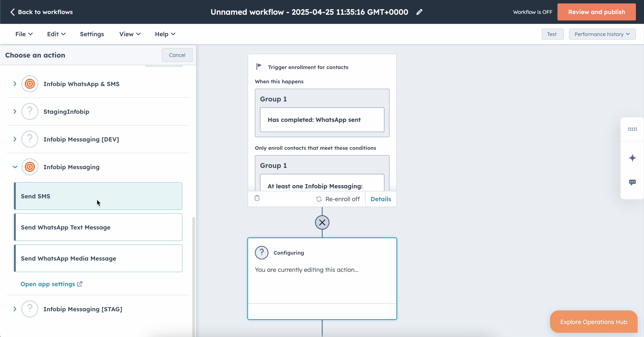Click the external link icon beside app settings

80,284
